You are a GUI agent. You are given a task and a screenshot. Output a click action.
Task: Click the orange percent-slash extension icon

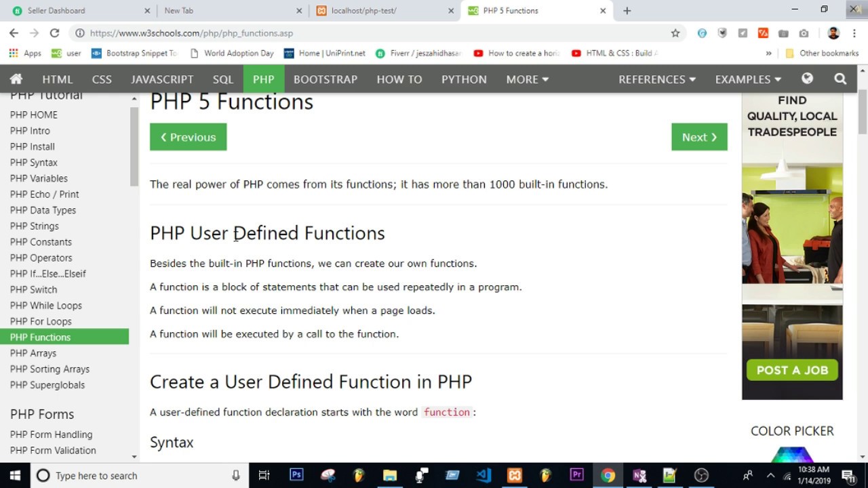(x=763, y=33)
